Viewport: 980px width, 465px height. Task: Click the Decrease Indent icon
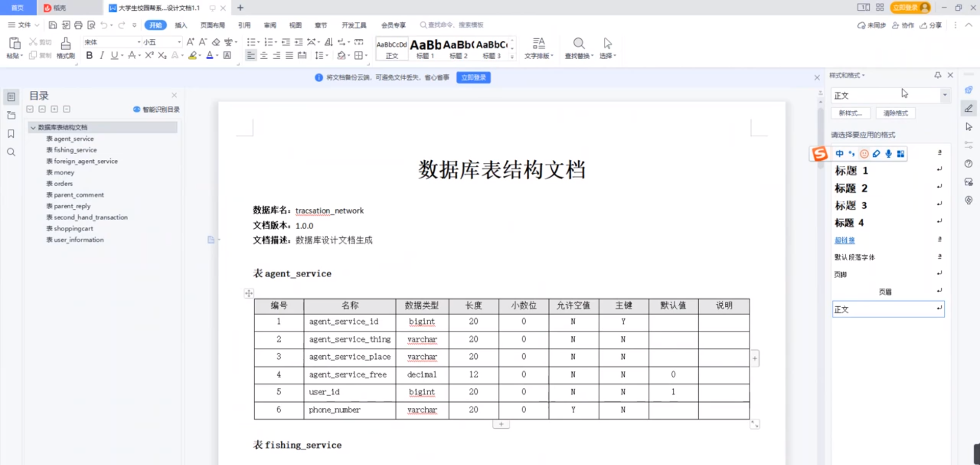point(286,42)
